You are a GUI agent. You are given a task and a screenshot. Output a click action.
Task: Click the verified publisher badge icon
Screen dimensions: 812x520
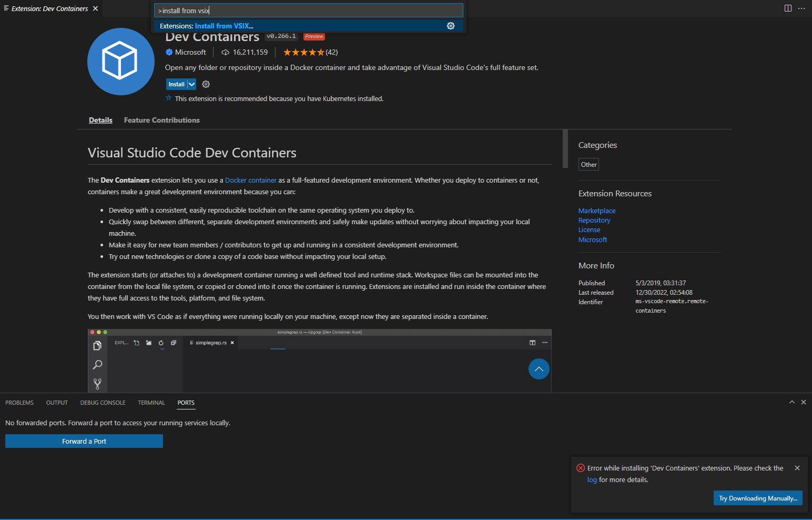(169, 52)
